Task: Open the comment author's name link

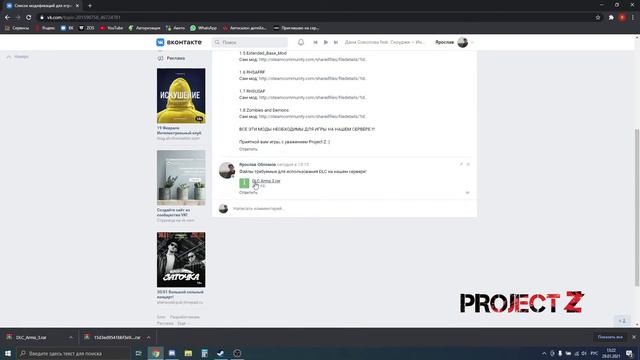Action: pos(257,164)
